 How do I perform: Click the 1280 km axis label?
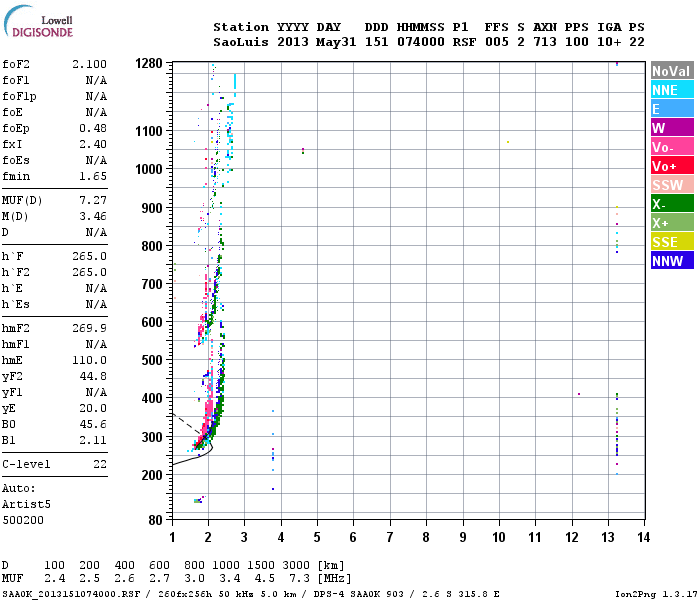click(149, 63)
